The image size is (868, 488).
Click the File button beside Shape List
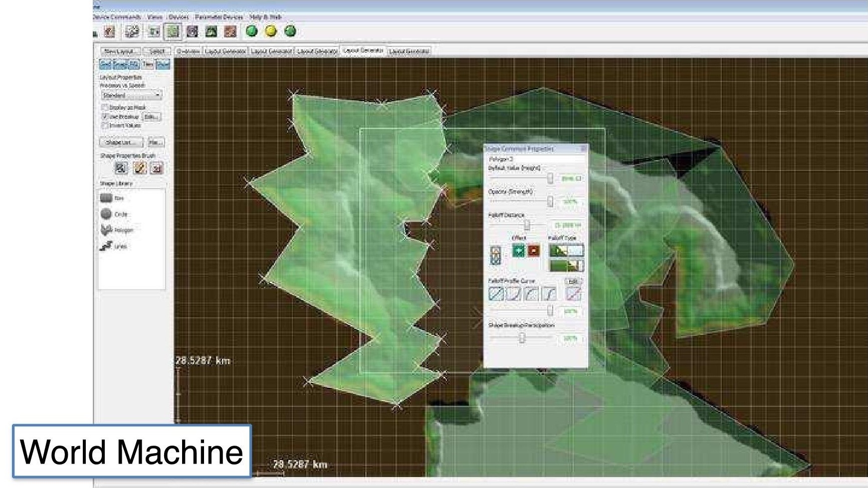coord(156,142)
